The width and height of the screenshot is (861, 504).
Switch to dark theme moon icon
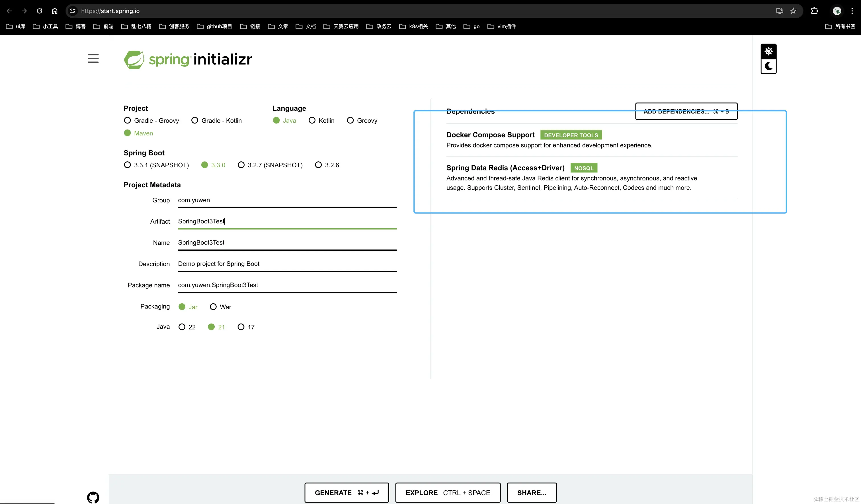pyautogui.click(x=768, y=66)
